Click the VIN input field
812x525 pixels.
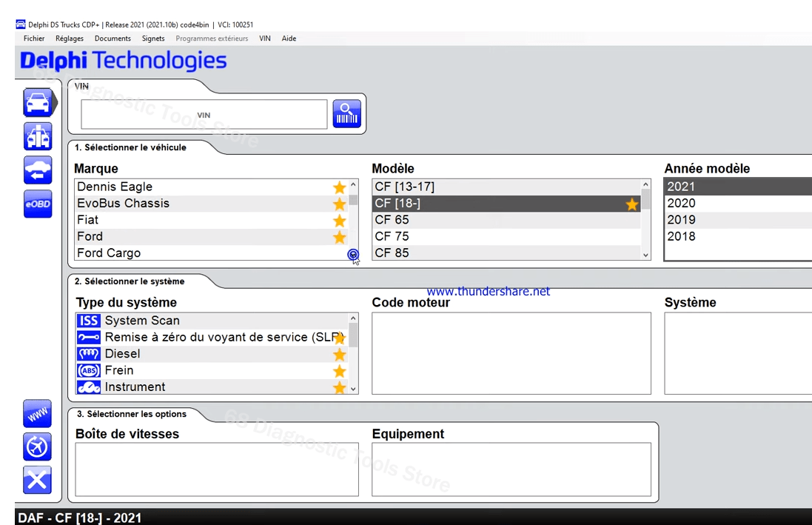pyautogui.click(x=204, y=115)
